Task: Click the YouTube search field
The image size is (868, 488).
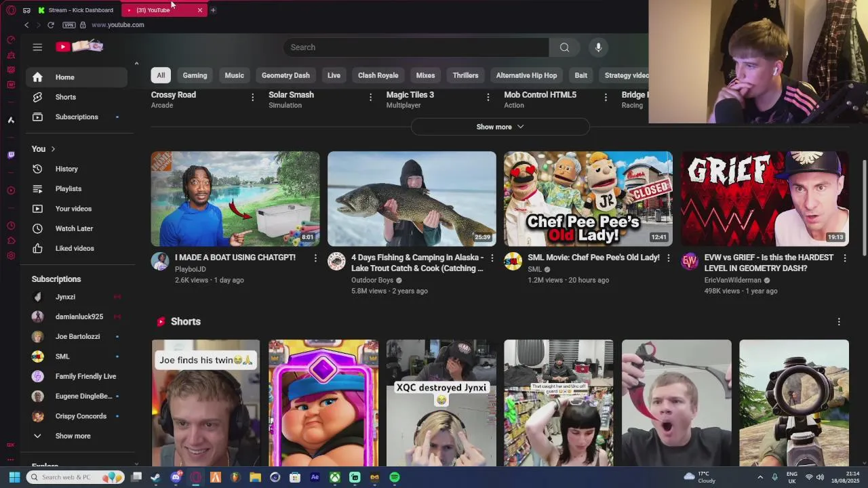Action: click(416, 47)
